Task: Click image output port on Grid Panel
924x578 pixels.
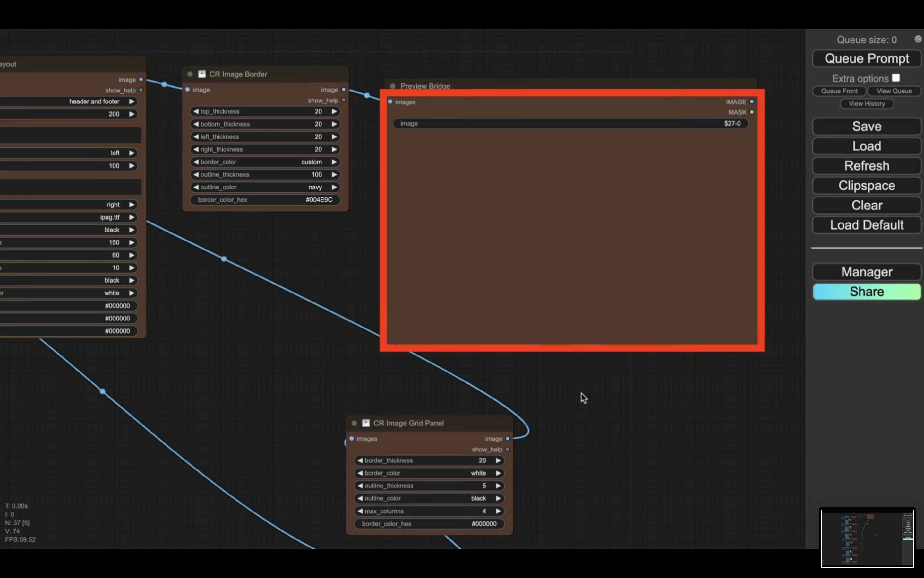Action: (508, 438)
